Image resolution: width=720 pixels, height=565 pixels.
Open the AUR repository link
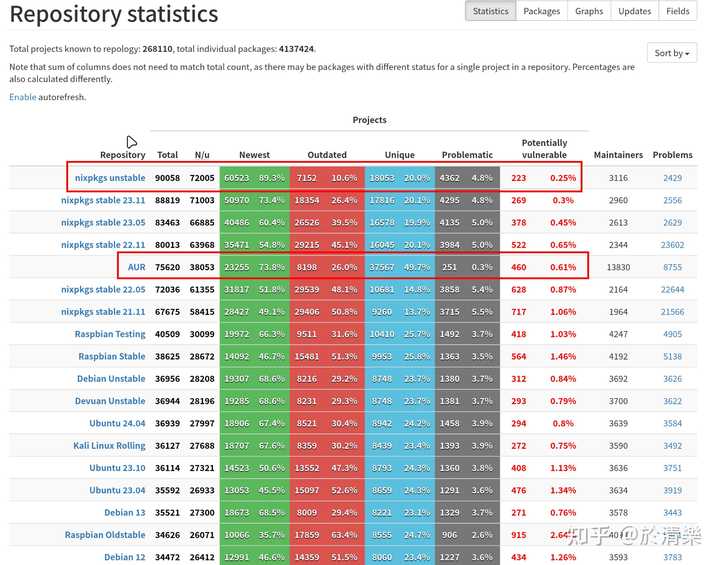point(136,267)
